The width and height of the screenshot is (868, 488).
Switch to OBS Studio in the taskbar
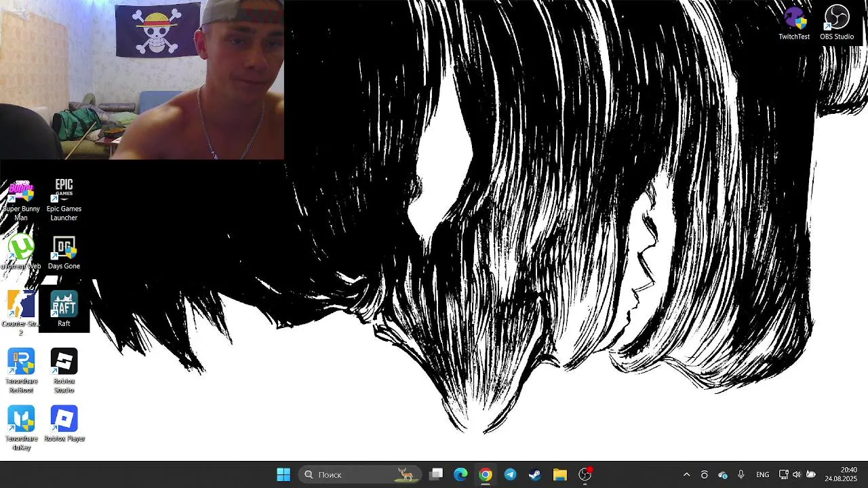[x=585, y=474]
